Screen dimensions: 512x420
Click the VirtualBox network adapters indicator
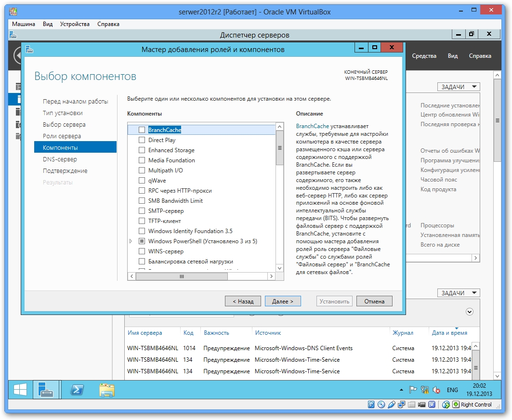coord(401,405)
